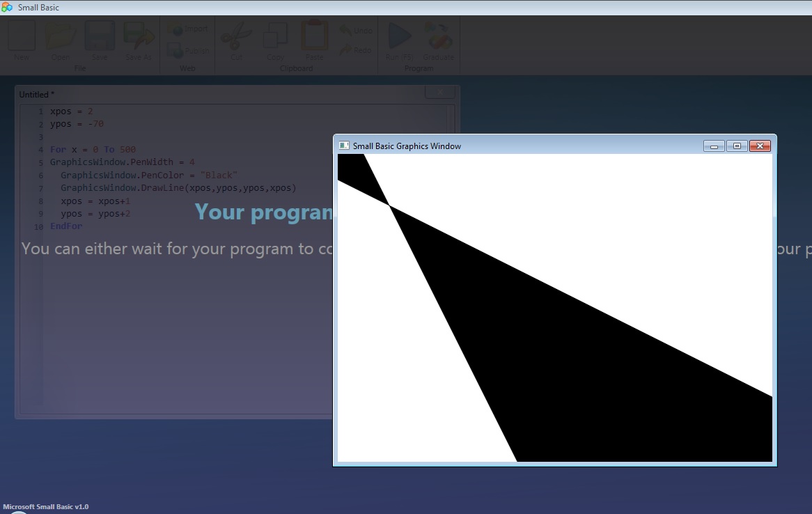The height and width of the screenshot is (514, 812).
Task: Click the Save As toolbar icon
Action: click(x=139, y=39)
